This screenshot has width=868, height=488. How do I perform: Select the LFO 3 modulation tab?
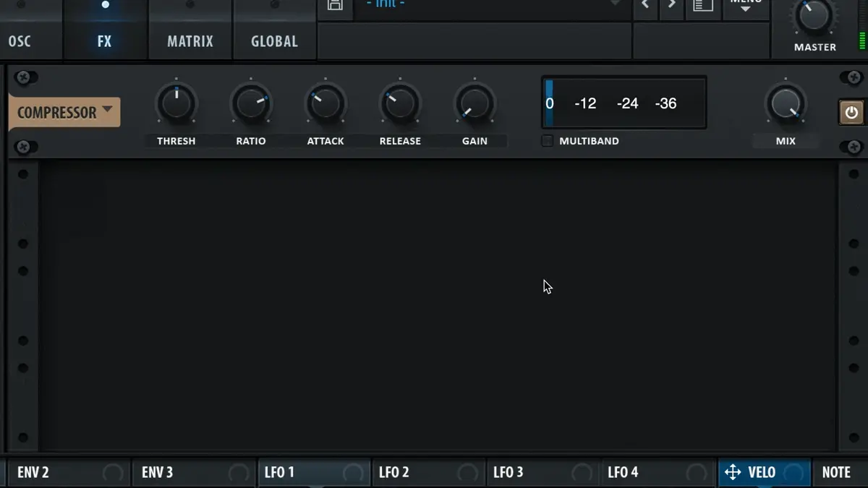pos(543,472)
